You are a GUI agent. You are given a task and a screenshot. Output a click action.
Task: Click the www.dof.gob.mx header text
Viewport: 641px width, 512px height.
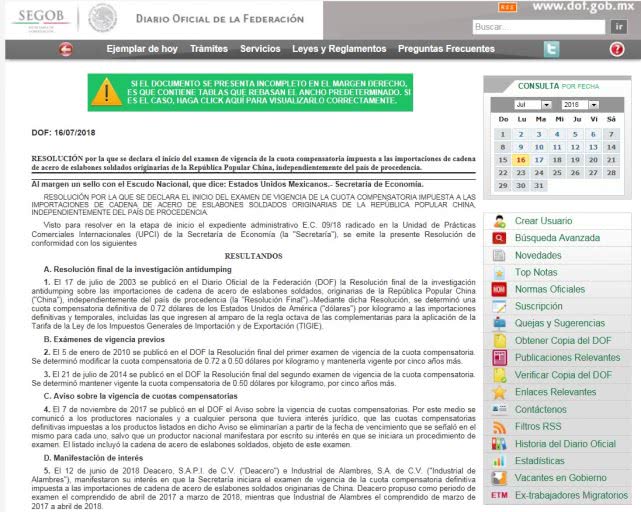point(583,6)
